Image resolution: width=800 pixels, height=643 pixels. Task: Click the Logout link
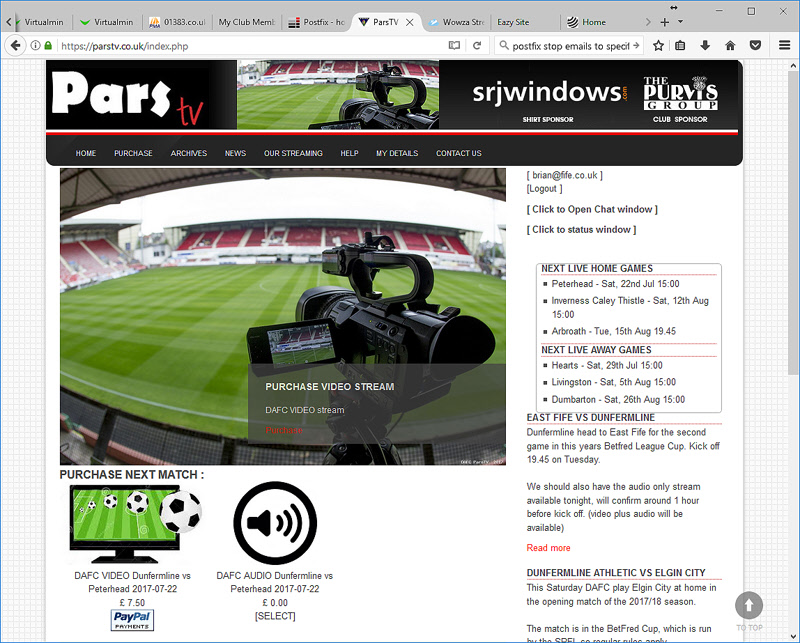click(x=544, y=188)
